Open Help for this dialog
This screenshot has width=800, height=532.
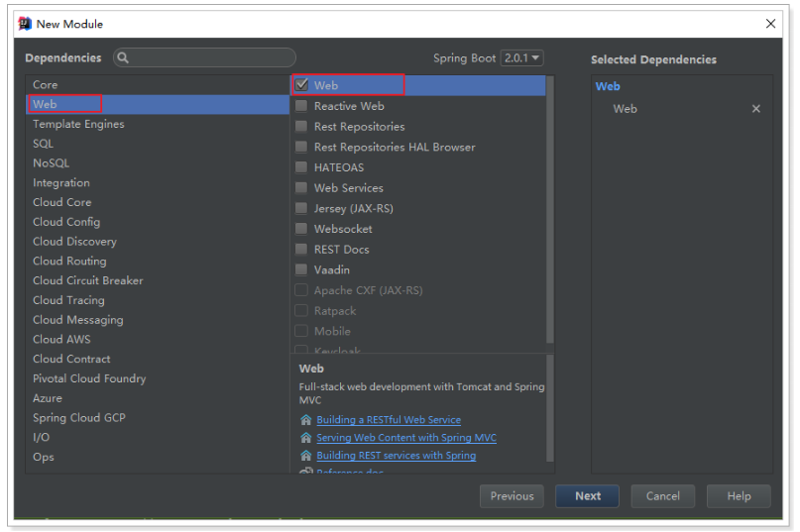[x=739, y=495]
